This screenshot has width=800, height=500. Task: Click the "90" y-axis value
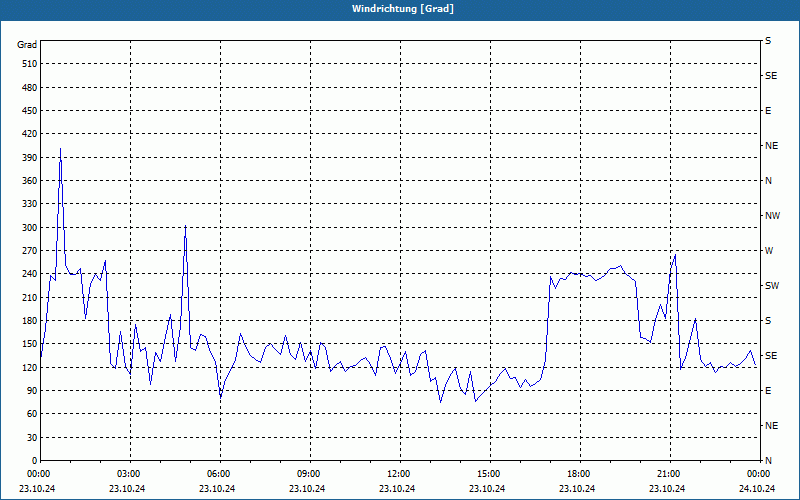point(32,391)
